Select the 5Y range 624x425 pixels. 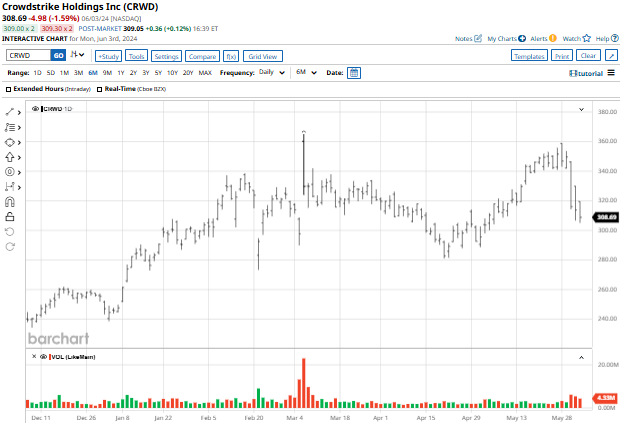(x=158, y=73)
